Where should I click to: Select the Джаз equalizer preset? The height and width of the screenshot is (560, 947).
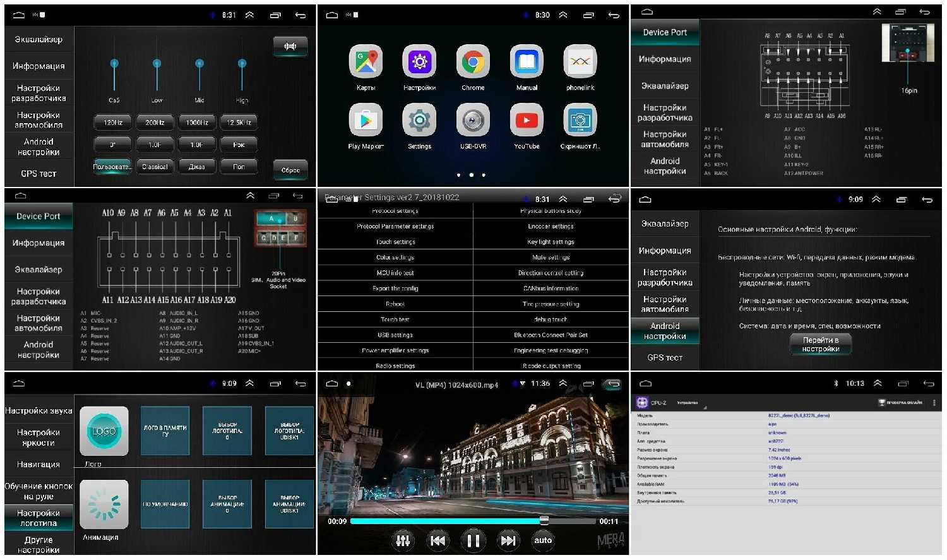pyautogui.click(x=196, y=167)
